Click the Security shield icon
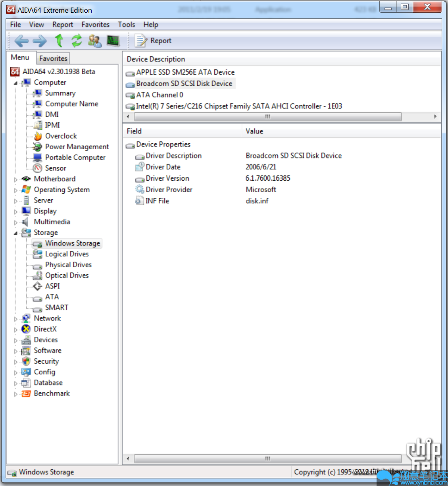 coord(26,361)
